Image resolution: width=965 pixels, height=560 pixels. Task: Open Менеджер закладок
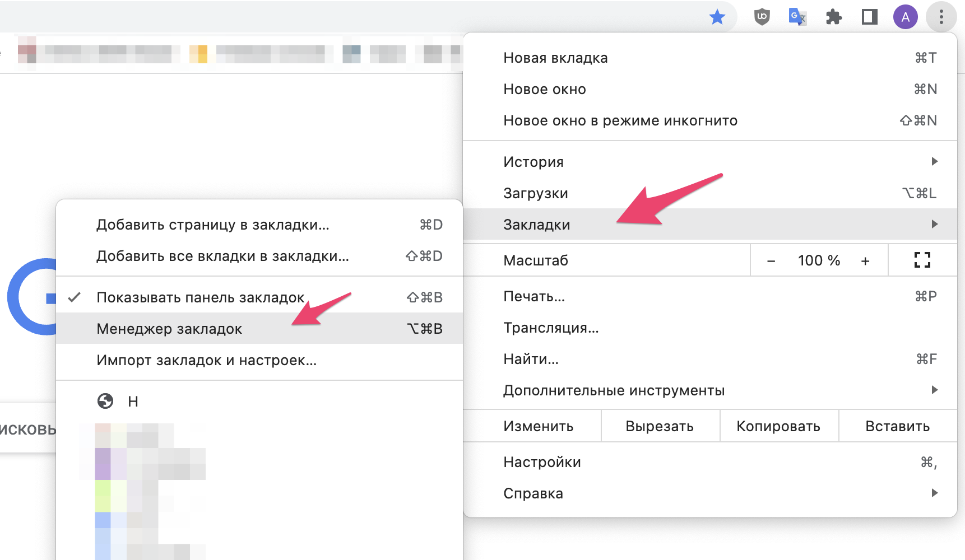click(x=259, y=329)
